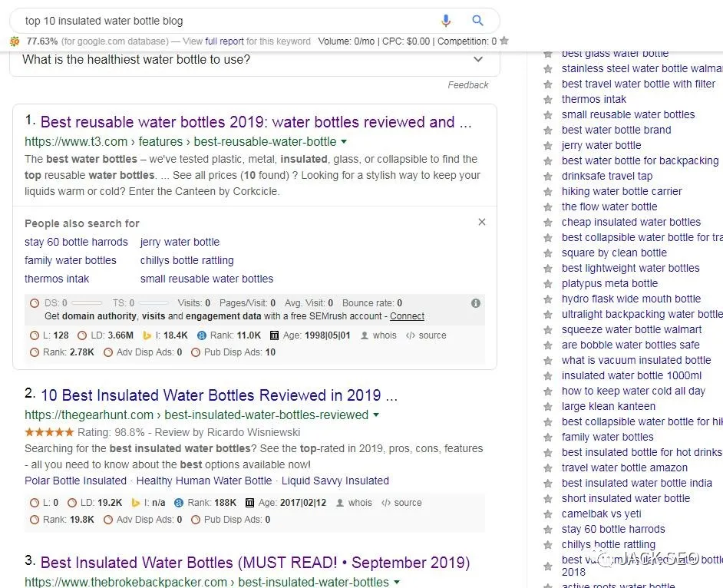The width and height of the screenshot is (723, 588).
Task: Open whois for the t3.com result
Action: (378, 335)
